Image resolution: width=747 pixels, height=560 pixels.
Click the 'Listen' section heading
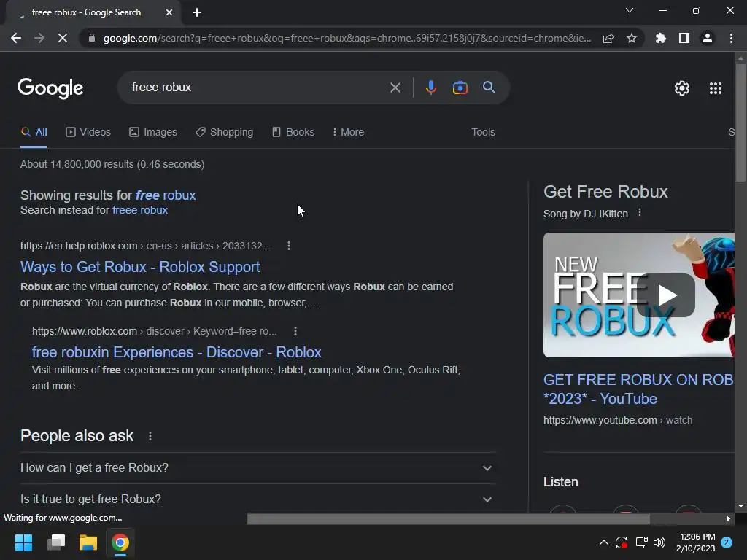(x=561, y=482)
